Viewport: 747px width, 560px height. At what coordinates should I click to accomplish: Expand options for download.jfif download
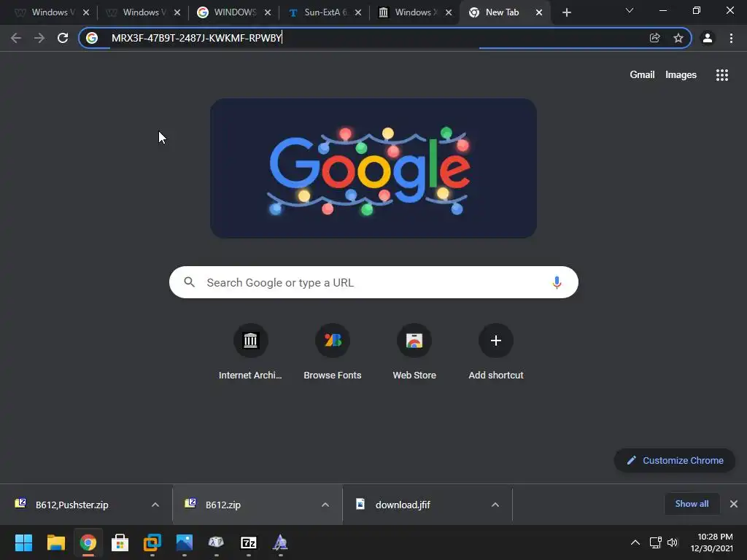[x=495, y=505]
